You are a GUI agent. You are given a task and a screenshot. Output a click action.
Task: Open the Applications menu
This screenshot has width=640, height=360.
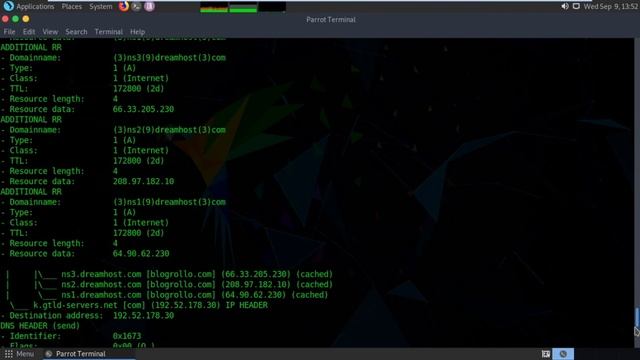35,7
